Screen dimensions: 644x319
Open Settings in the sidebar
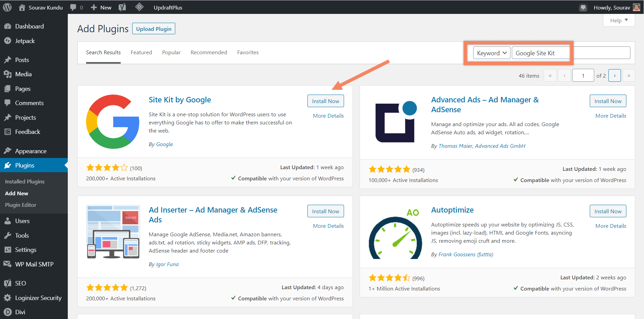tap(25, 250)
